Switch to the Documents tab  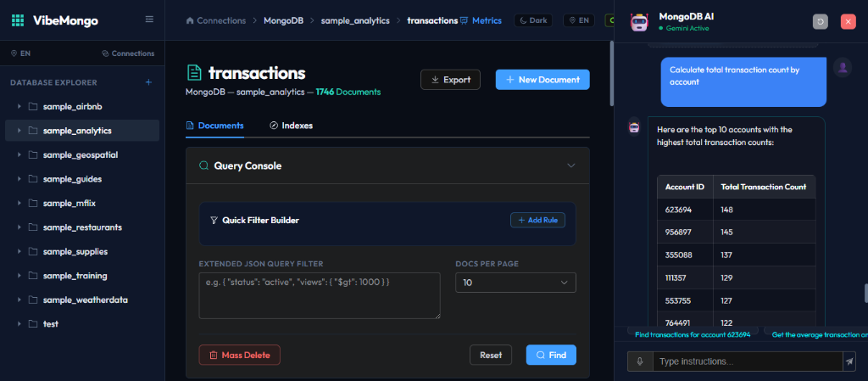click(214, 126)
